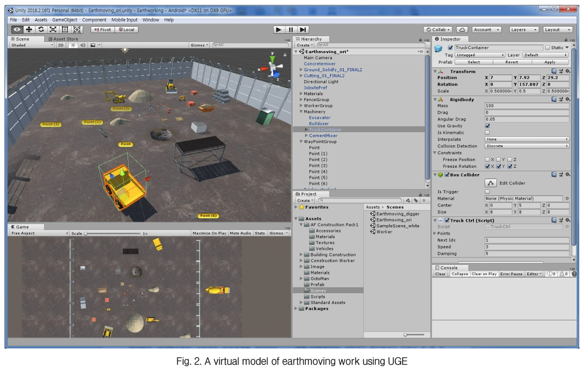588x369 pixels.
Task: Open the Gizmos dropdown in Scene view
Action: pos(199,45)
